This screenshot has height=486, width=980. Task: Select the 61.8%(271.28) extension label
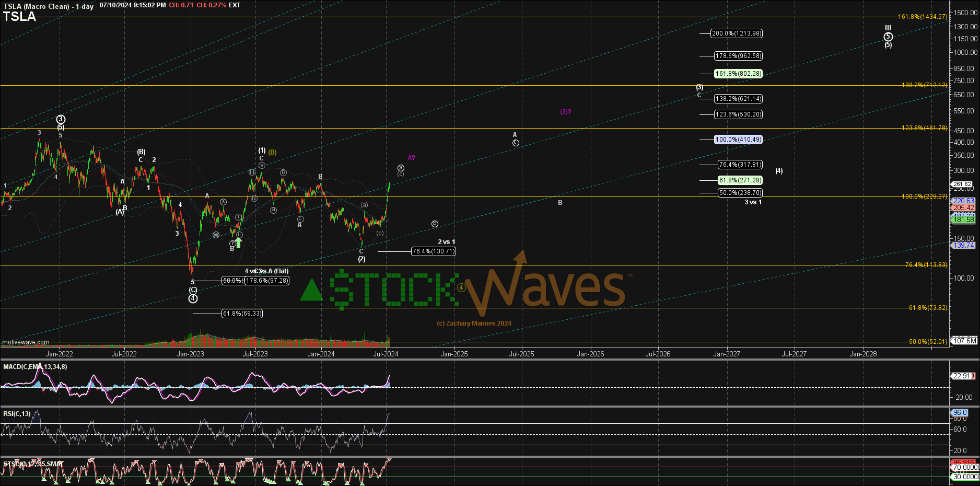(740, 180)
